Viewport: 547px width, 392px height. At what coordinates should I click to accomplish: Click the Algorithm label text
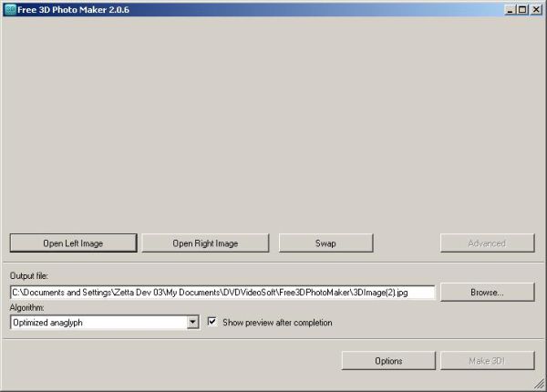[x=27, y=308]
